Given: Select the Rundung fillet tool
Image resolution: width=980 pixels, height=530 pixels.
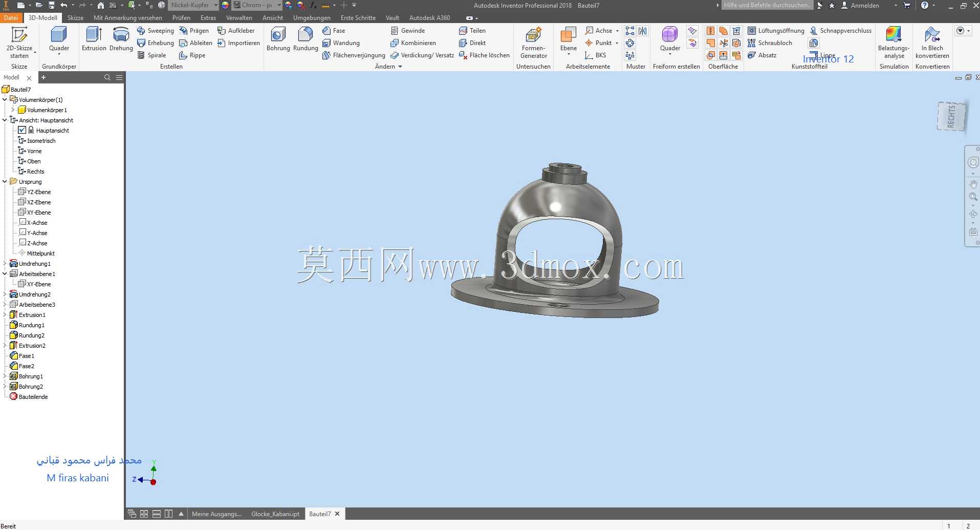Looking at the screenshot, I should coord(306,39).
